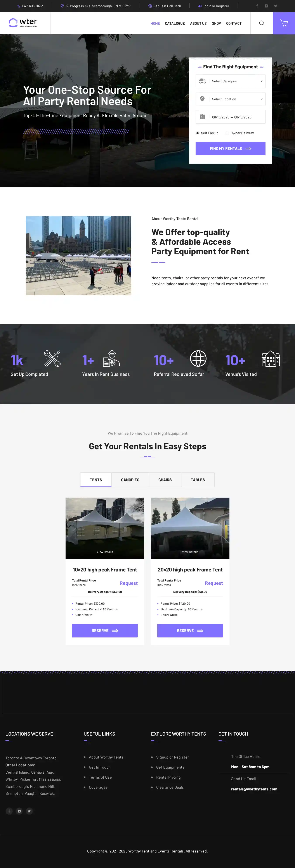Viewport: 295px width, 868px height.
Task: Click the Instagram icon in the footer
Action: click(x=19, y=811)
